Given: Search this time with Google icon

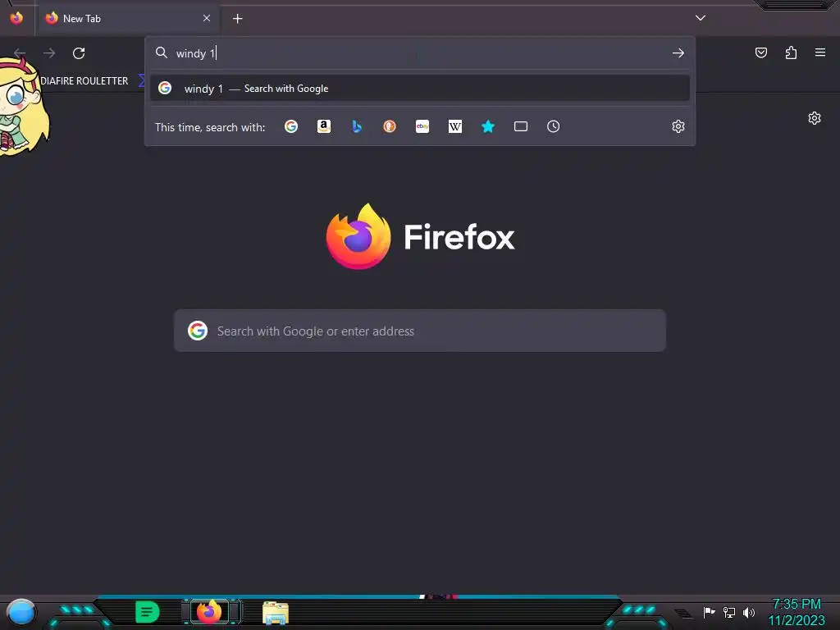Looking at the screenshot, I should (x=291, y=126).
